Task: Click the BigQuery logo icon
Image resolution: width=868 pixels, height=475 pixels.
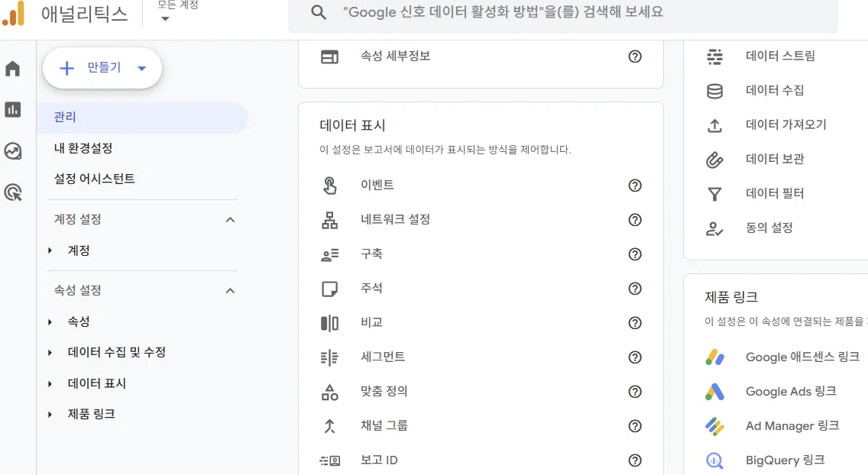Action: coord(714,460)
